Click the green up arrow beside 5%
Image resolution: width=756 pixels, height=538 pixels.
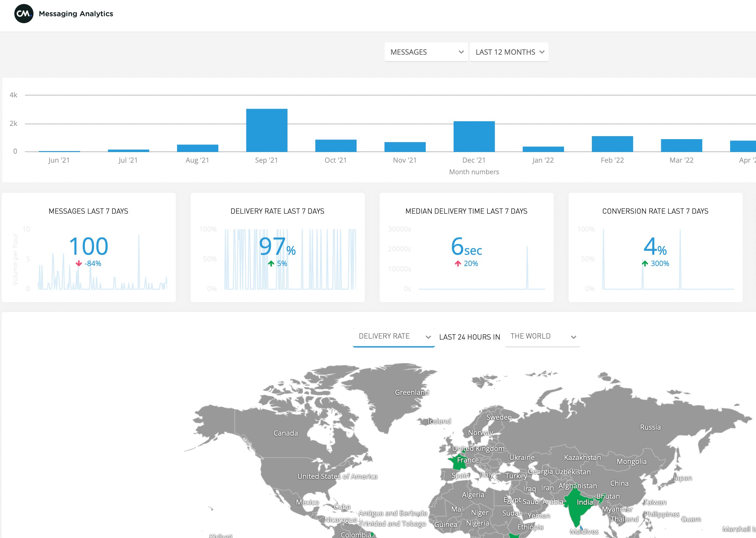click(271, 264)
